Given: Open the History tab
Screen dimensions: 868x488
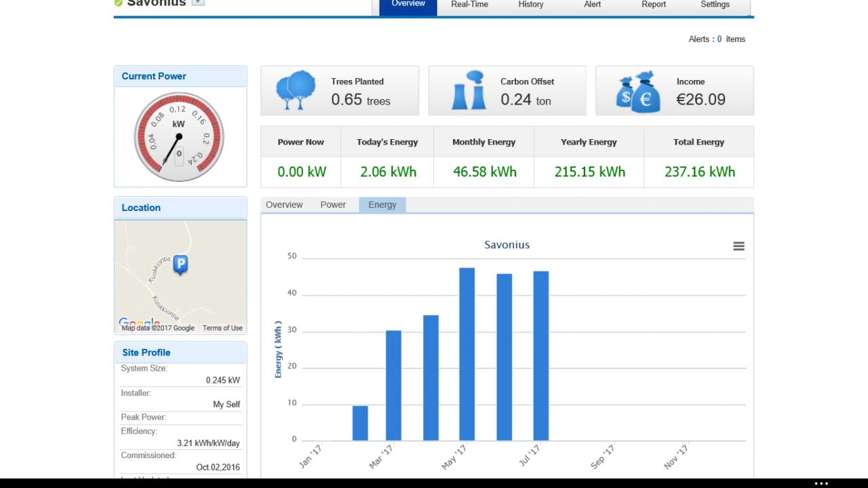Looking at the screenshot, I should 530,5.
